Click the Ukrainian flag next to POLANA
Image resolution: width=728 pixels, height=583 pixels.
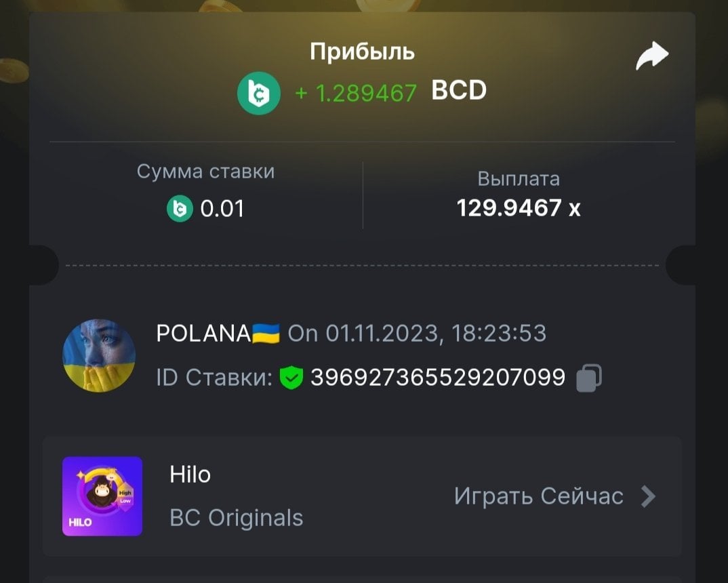(266, 334)
